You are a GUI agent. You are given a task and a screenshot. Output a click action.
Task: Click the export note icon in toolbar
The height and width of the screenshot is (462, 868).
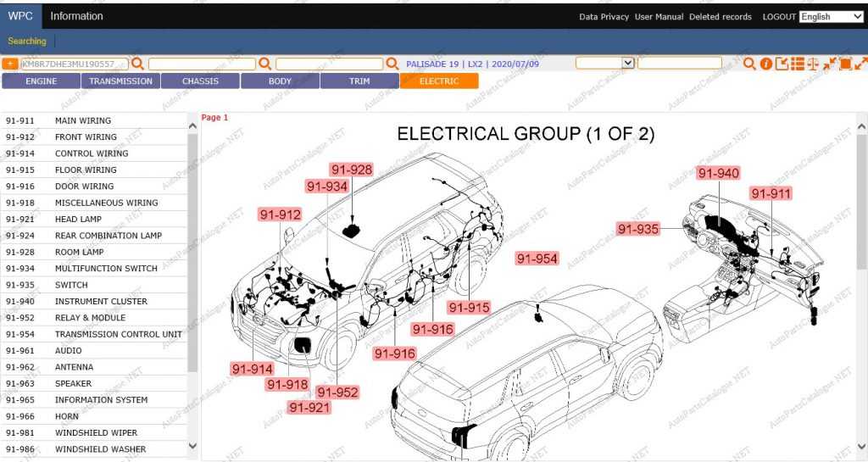click(782, 64)
